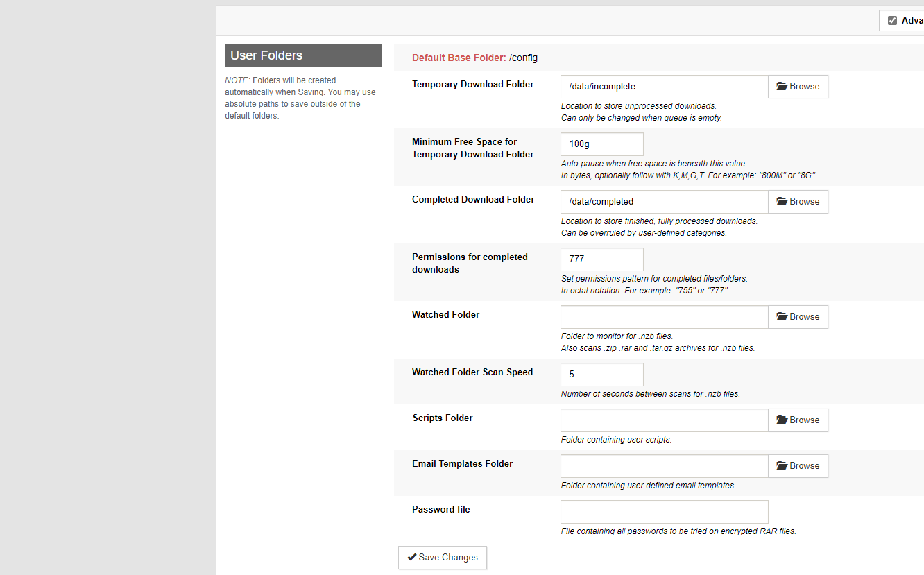Focus the Temporary Download Folder path field
Viewport: 924px width, 575px height.
(664, 87)
